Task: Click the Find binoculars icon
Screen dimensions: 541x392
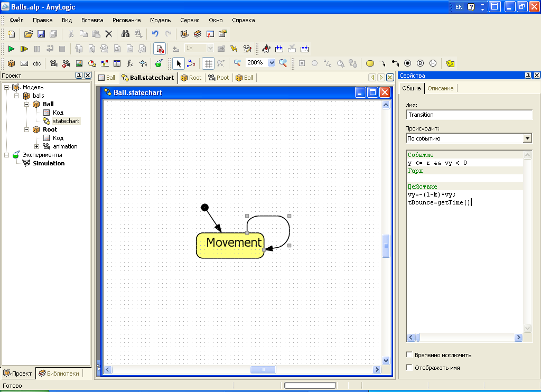Action: (x=125, y=34)
